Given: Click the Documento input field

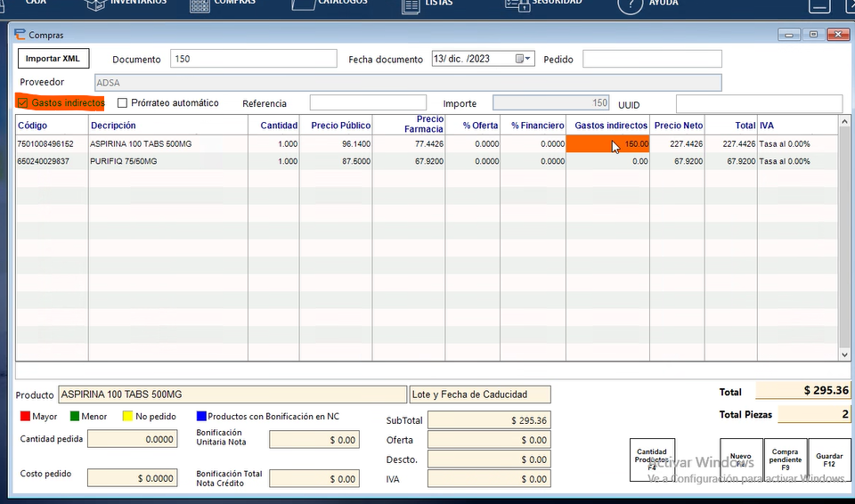Looking at the screenshot, I should click(254, 59).
